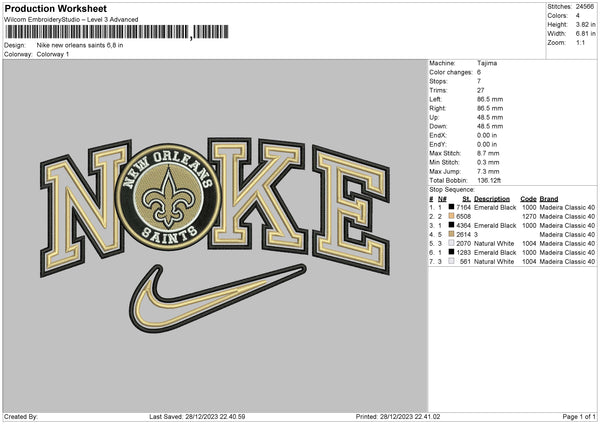
Task: Click the tan swatch beside stitch count 2614
Action: click(452, 234)
